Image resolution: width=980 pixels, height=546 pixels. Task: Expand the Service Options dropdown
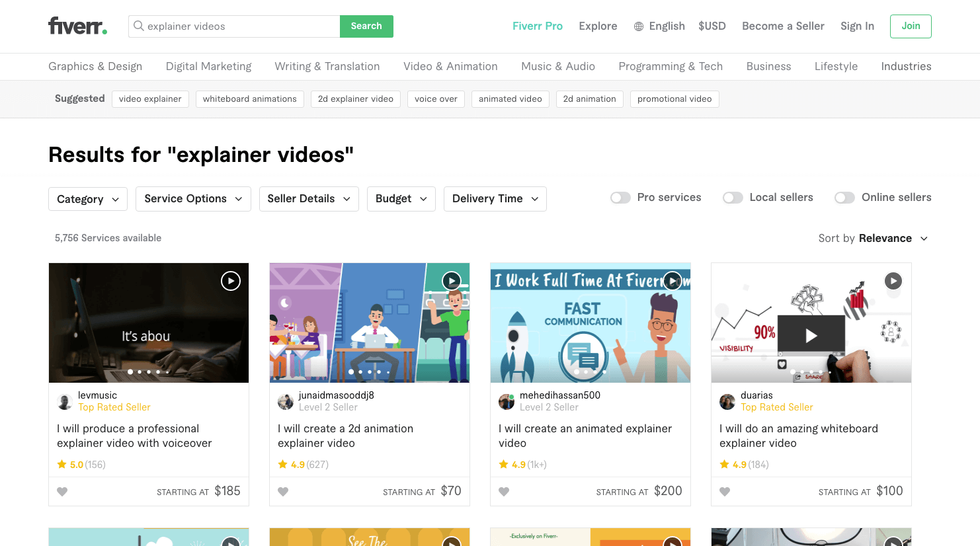[193, 199]
